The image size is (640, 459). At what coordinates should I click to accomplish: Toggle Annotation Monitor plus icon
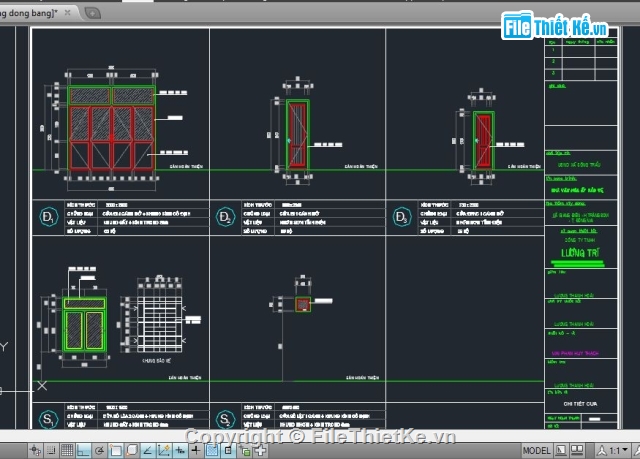260,450
